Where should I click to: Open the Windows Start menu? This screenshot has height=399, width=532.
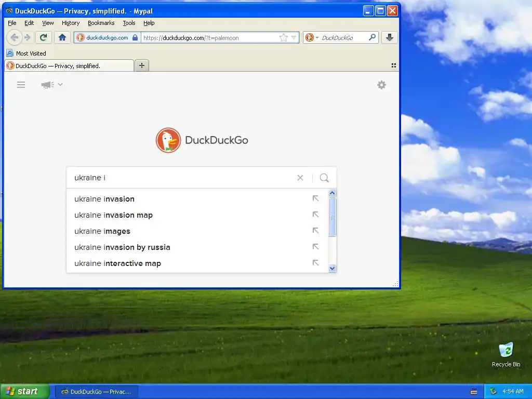coord(25,391)
